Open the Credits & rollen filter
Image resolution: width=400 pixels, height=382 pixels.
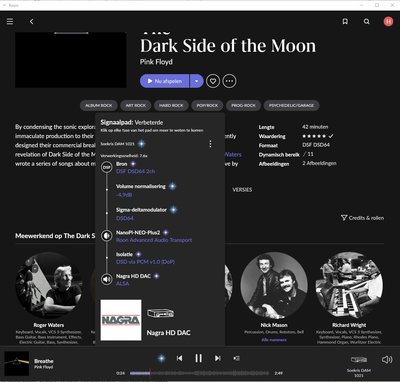[362, 218]
